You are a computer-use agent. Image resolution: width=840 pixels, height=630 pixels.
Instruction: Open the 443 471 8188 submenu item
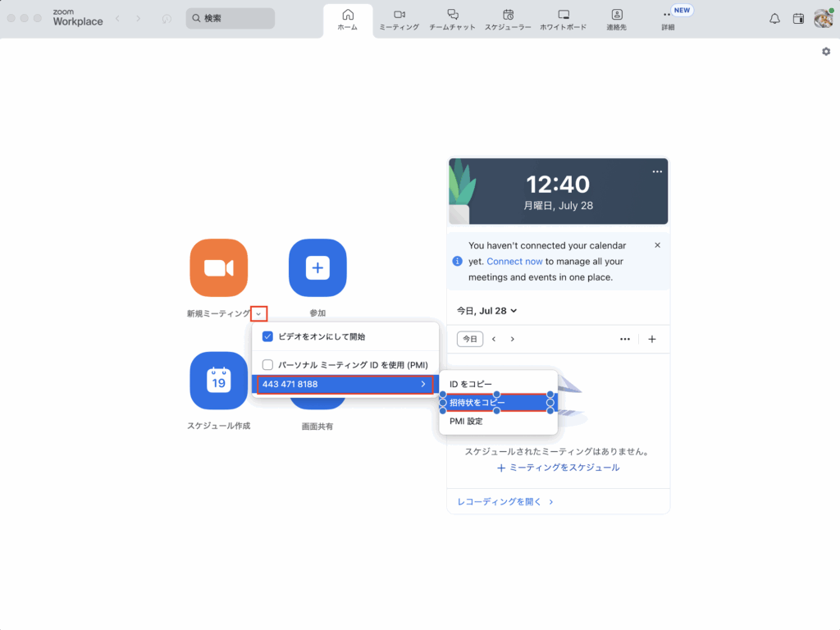pyautogui.click(x=345, y=384)
